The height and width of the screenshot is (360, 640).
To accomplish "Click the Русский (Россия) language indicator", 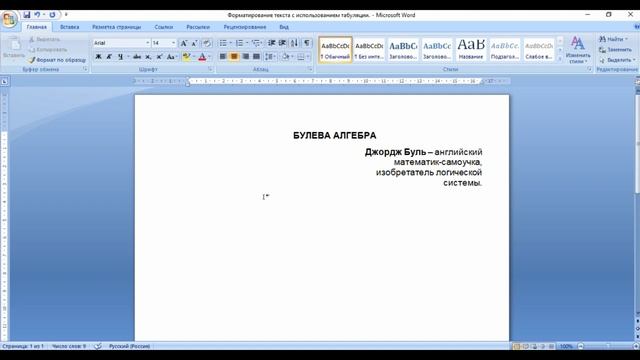I will (129, 346).
